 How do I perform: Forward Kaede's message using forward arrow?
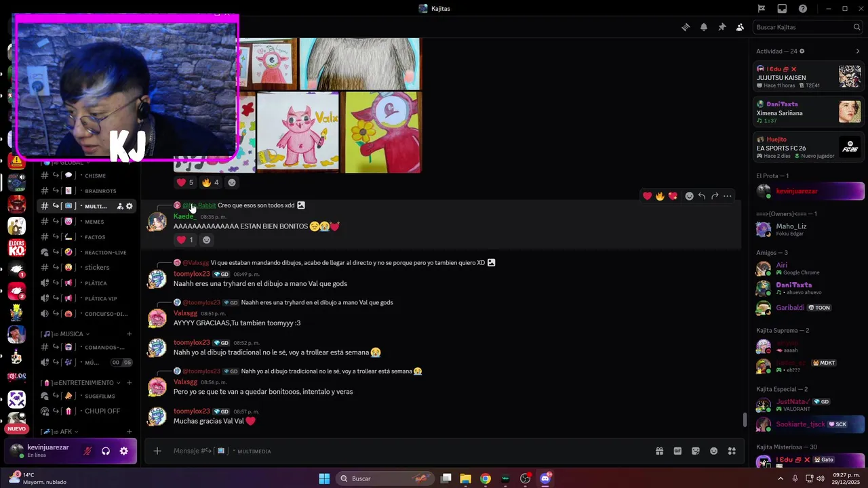[x=715, y=196]
